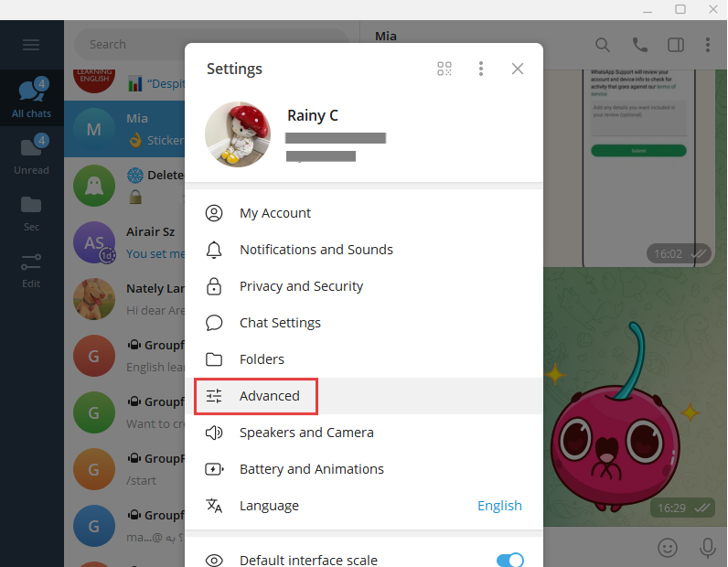The image size is (728, 567).
Task: Toggle the Default interface scale switch
Action: click(509, 560)
